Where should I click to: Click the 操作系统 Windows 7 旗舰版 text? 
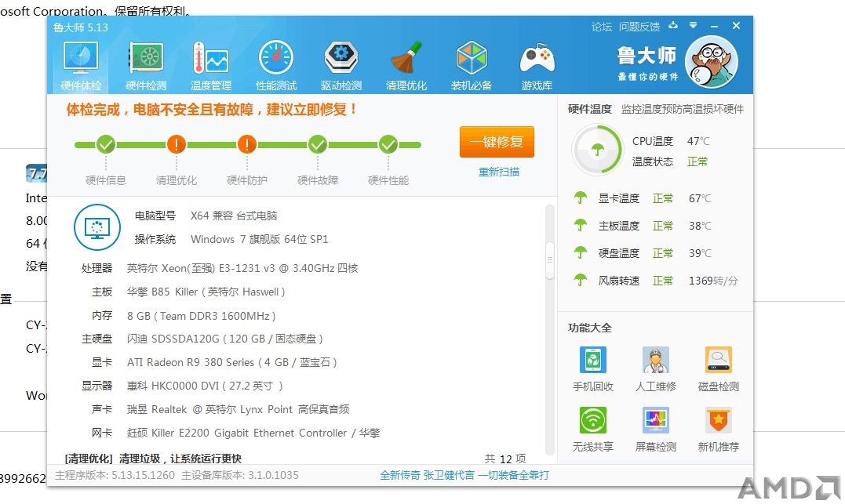pos(231,239)
